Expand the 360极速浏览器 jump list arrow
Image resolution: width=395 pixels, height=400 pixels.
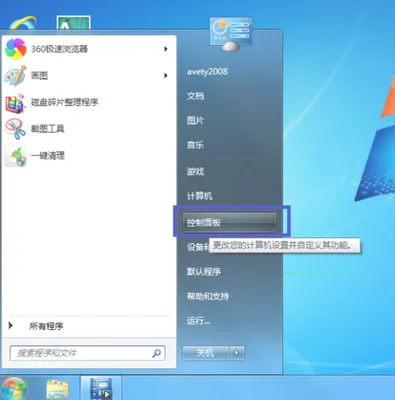(166, 49)
